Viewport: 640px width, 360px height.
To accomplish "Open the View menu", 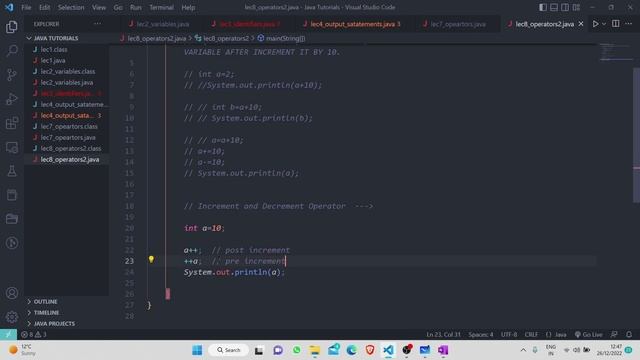I will coord(99,7).
